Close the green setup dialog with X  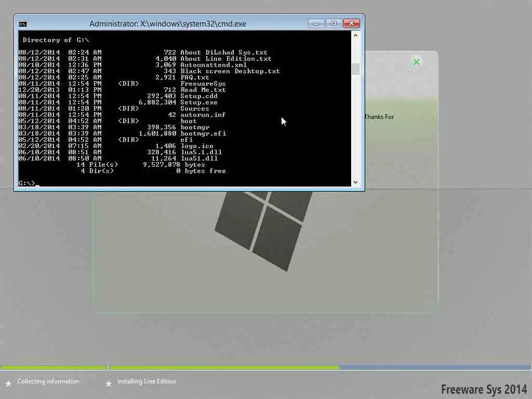416,62
